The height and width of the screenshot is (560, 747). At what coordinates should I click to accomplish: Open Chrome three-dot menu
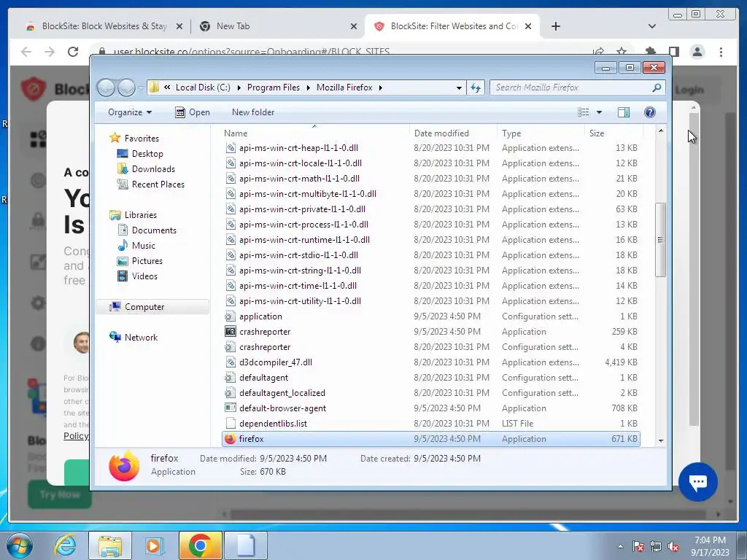(721, 52)
